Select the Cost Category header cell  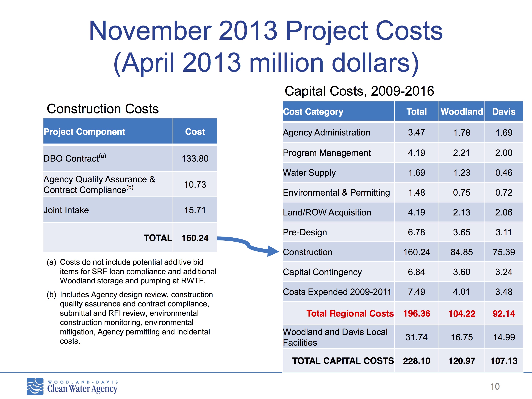point(313,112)
